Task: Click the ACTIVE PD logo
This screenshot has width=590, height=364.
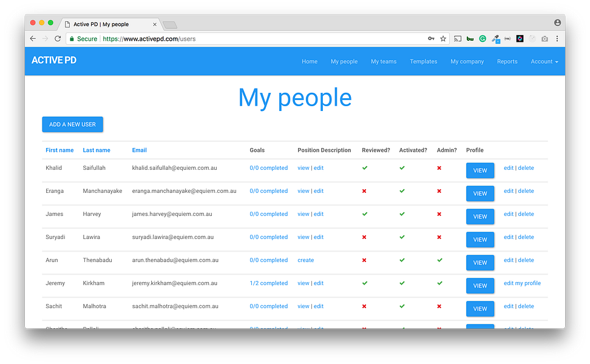Action: point(54,60)
